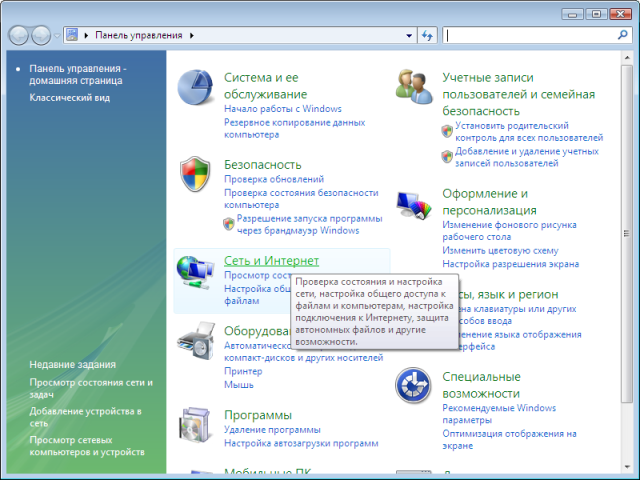
Task: Open the Ease of Access blue icon
Action: point(413,385)
